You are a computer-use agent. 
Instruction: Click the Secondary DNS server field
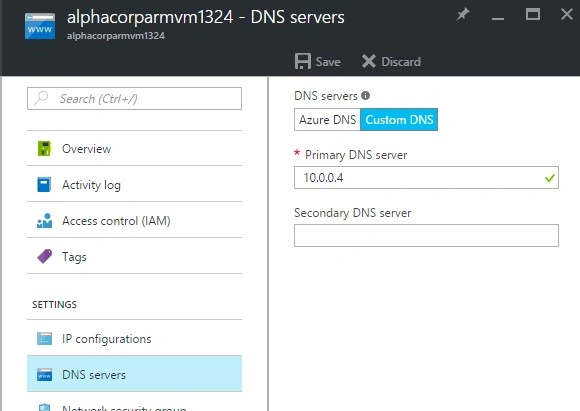(x=426, y=235)
